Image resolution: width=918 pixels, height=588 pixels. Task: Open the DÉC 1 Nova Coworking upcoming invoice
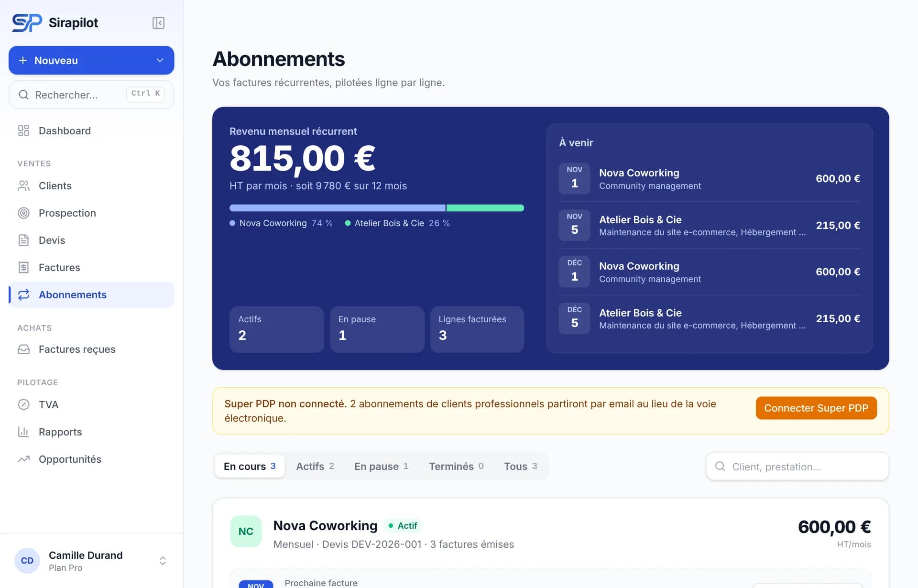[710, 272]
